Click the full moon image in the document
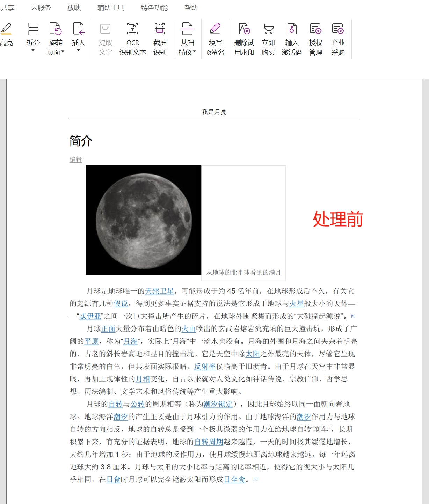 point(144,220)
